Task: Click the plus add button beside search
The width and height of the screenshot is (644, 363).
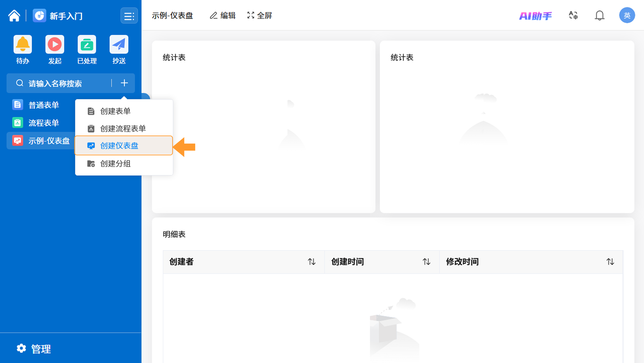Action: click(124, 83)
